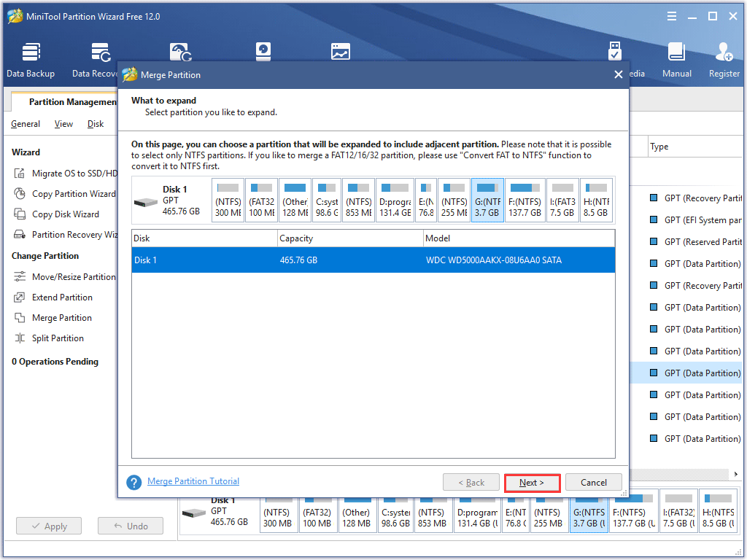The width and height of the screenshot is (747, 560).
Task: Click the help question mark icon
Action: [x=133, y=481]
